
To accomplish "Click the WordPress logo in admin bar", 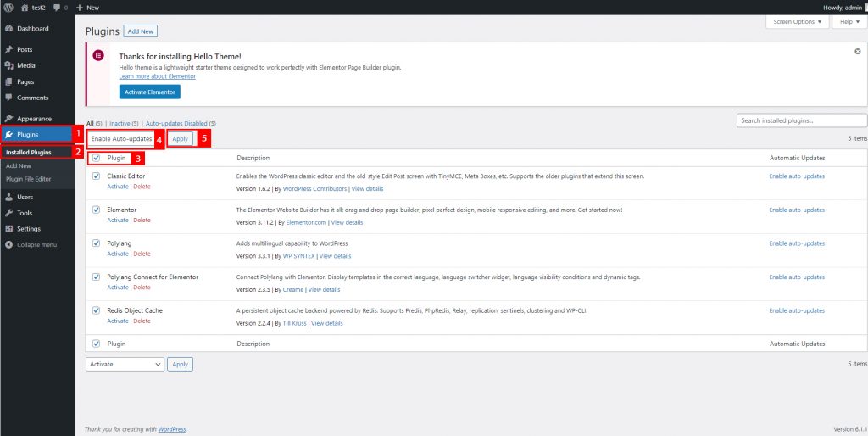I will point(8,7).
